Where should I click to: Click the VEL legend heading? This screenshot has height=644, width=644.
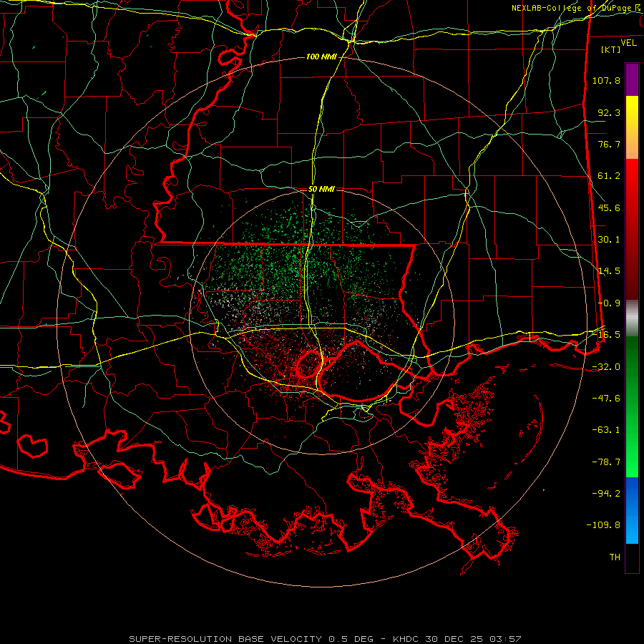628,42
